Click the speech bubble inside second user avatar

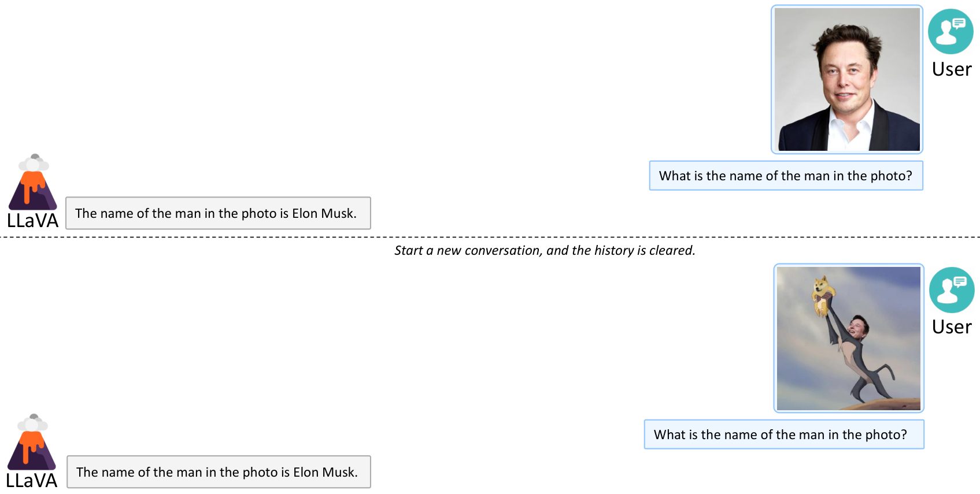(960, 282)
